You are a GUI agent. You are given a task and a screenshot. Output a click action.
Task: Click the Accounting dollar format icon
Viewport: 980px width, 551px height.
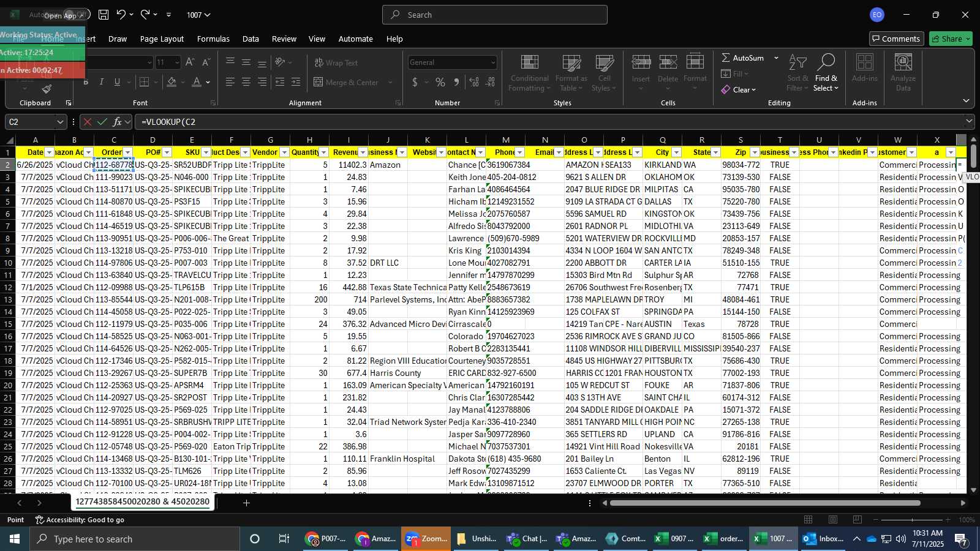point(415,82)
